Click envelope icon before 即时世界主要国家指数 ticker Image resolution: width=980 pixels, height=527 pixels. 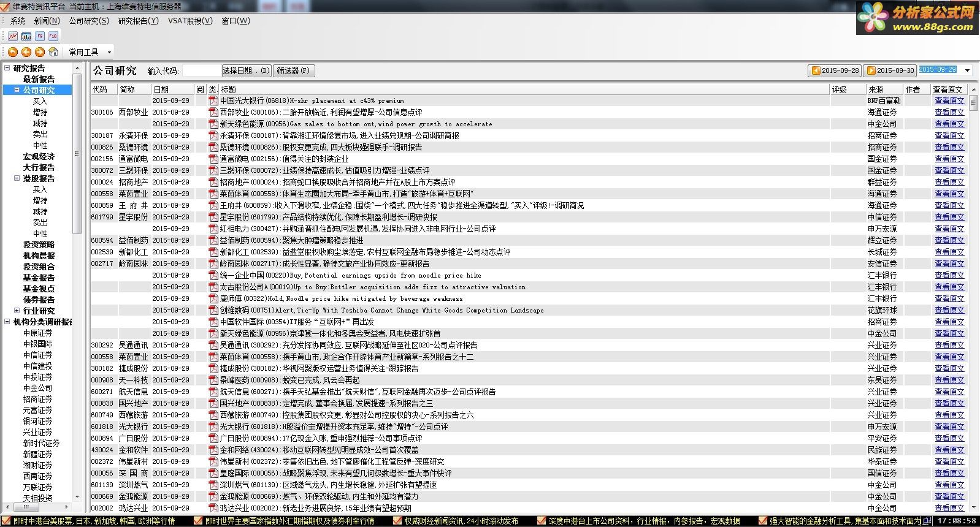click(x=198, y=521)
